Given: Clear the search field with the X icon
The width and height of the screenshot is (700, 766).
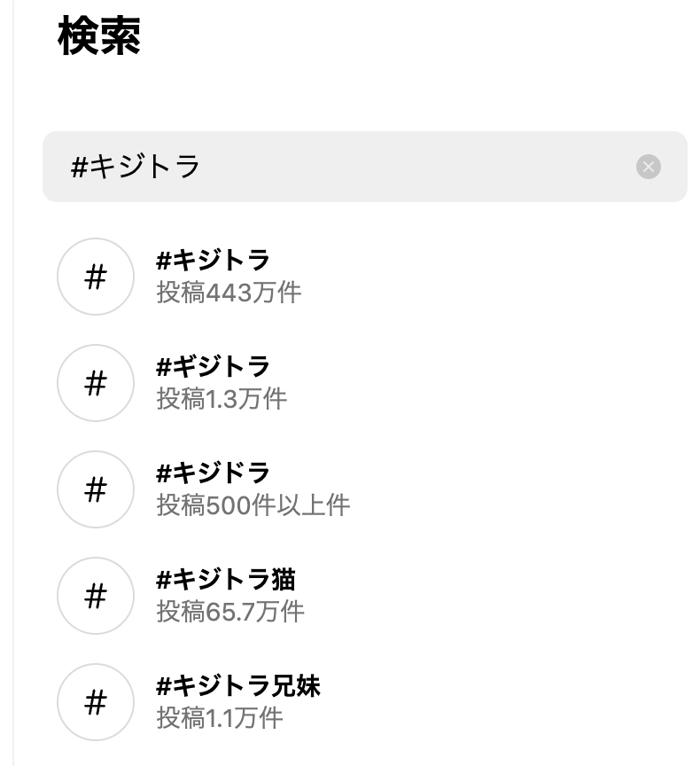Looking at the screenshot, I should [649, 167].
